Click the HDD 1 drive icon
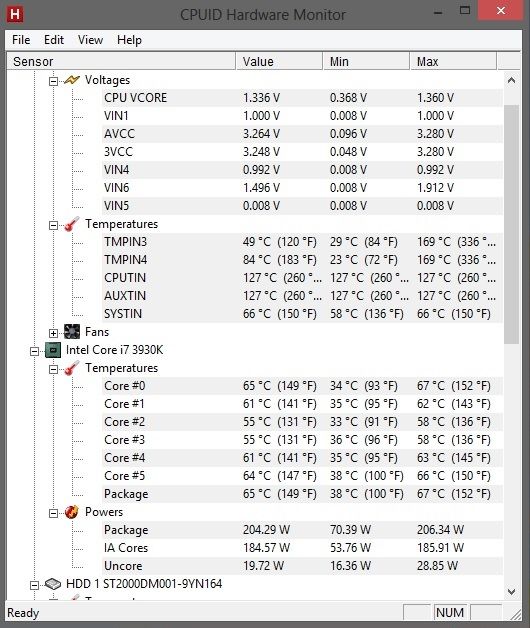 53,584
